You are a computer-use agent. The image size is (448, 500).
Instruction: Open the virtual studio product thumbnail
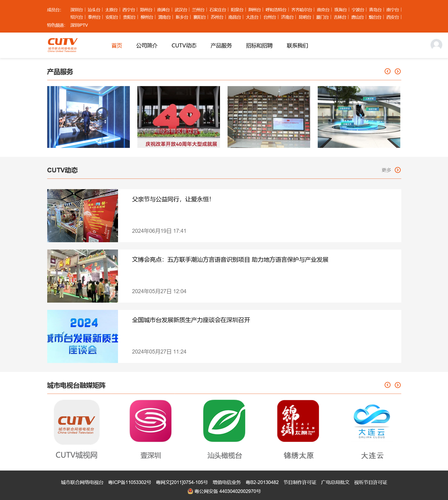[x=88, y=117]
